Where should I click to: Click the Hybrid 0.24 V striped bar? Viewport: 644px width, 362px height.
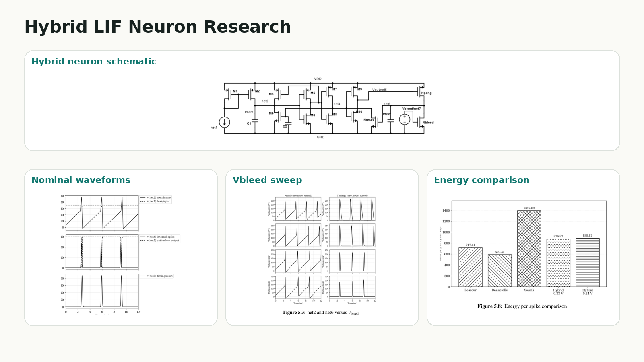coord(588,262)
